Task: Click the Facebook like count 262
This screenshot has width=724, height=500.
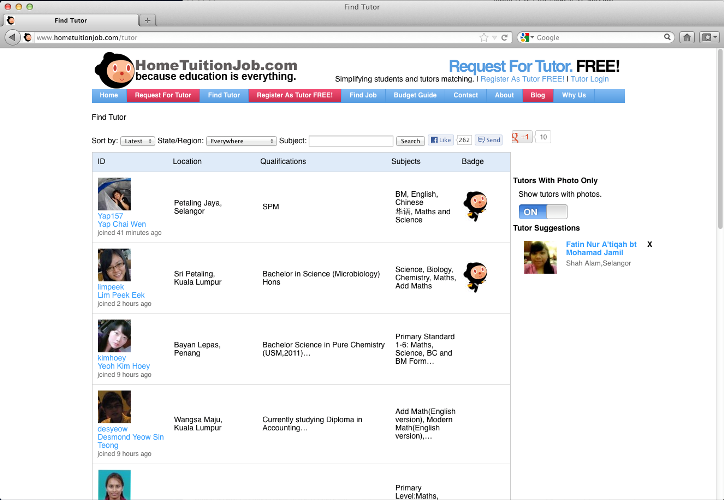Action: [x=464, y=140]
